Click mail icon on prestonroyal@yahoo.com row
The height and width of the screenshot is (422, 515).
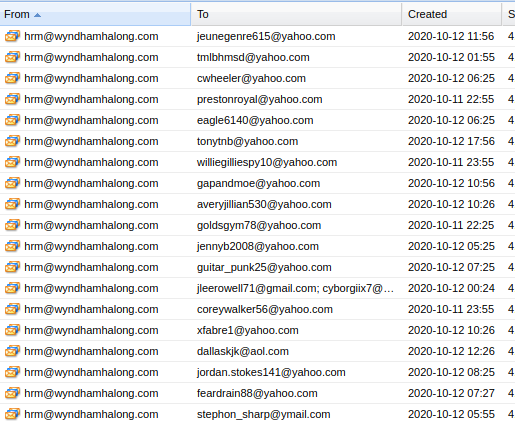[12, 99]
